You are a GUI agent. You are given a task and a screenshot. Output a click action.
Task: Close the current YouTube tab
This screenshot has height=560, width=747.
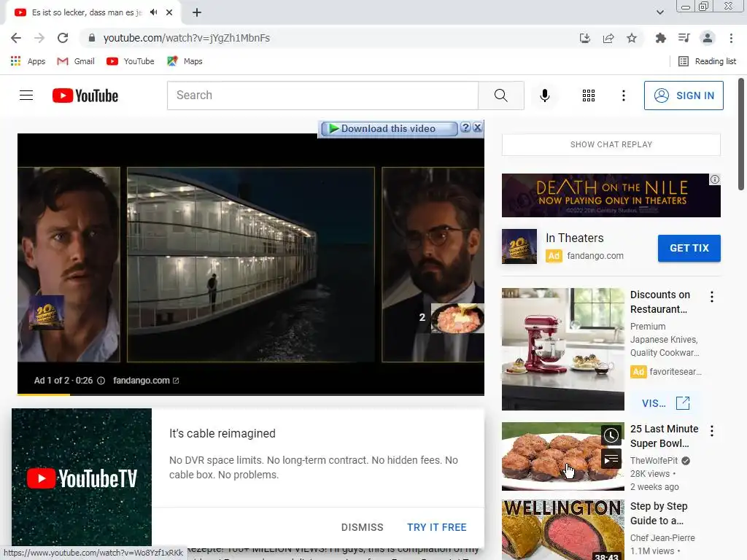coord(169,12)
